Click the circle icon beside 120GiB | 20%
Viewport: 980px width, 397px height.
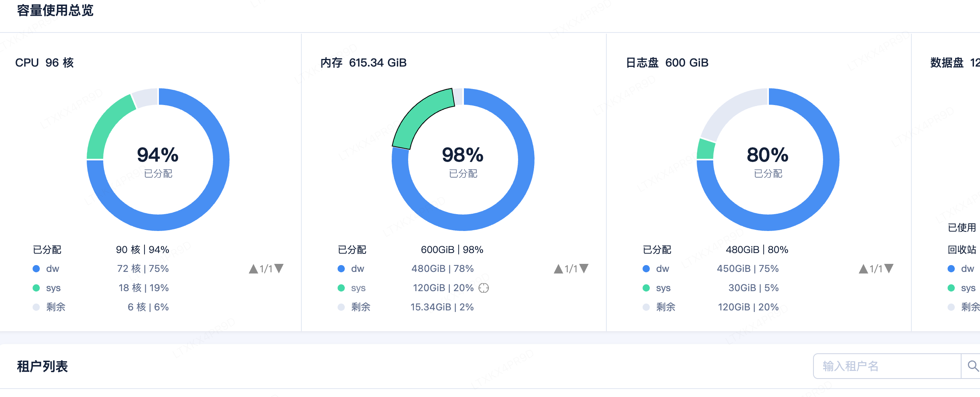coord(484,288)
